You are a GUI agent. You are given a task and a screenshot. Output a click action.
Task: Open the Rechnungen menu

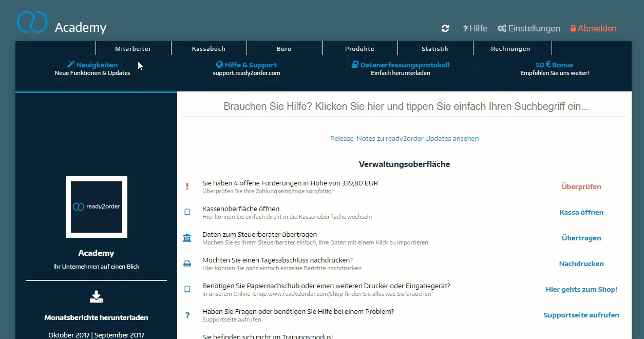coord(510,49)
